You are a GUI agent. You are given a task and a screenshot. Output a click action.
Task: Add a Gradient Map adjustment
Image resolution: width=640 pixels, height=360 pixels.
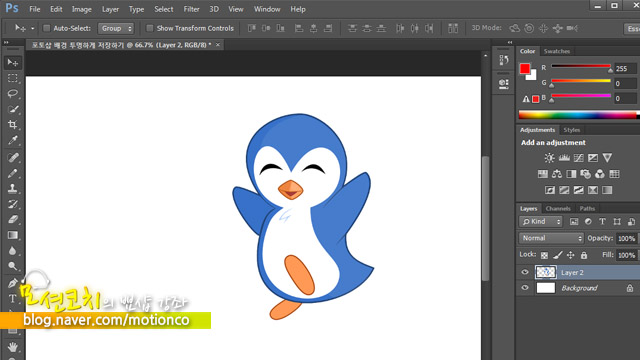(607, 190)
